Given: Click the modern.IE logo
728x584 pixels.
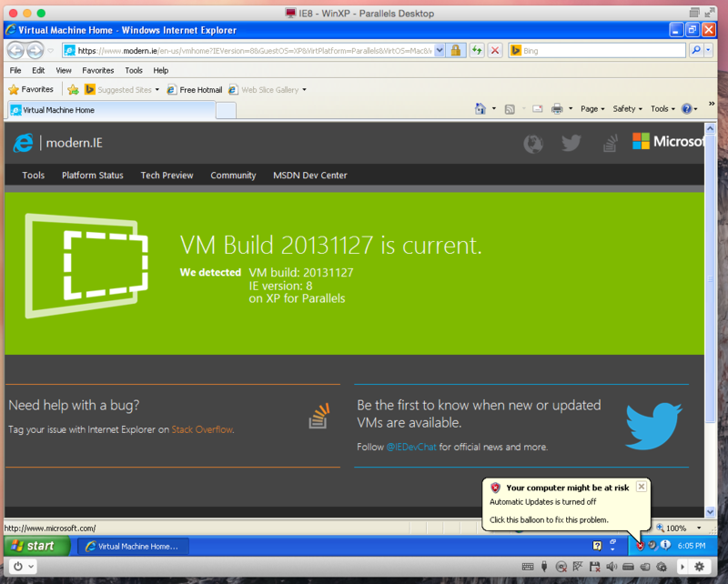Looking at the screenshot, I should (x=58, y=143).
